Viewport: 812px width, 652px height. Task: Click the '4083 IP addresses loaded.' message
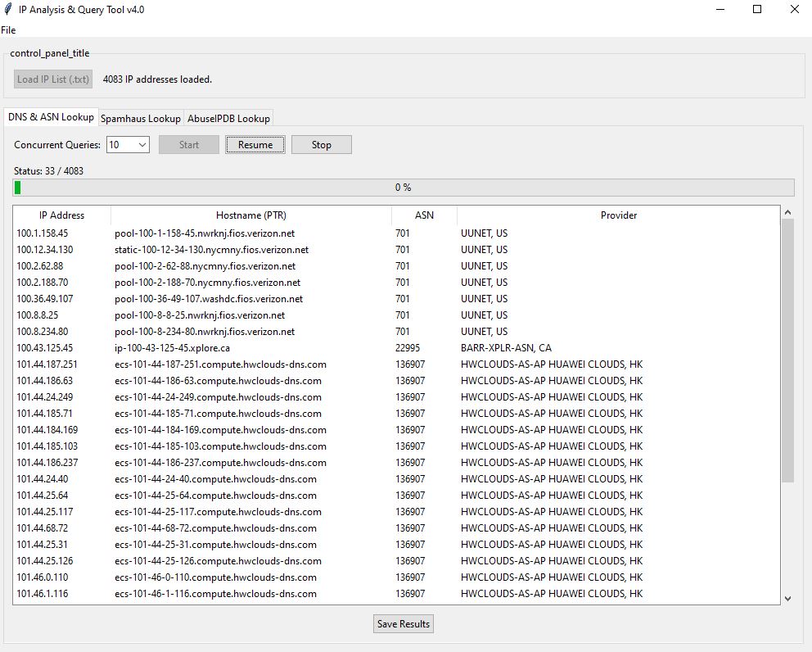(157, 79)
